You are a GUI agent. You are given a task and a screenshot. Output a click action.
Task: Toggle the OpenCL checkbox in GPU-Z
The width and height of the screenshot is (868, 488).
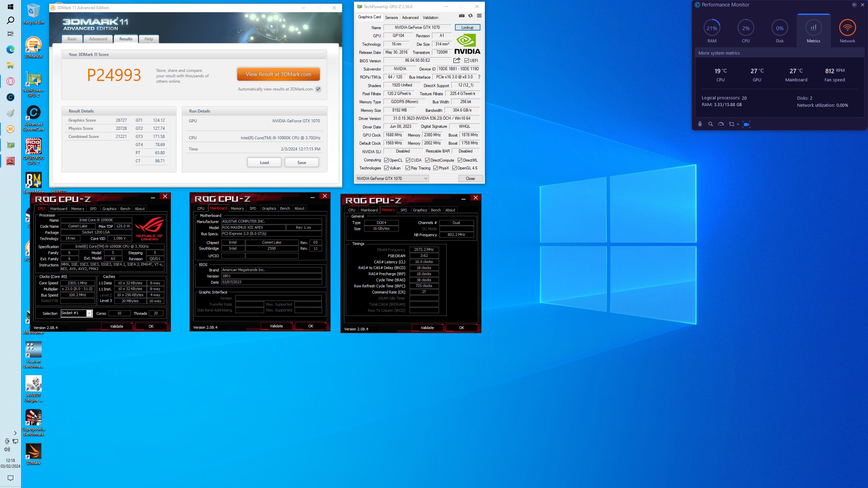386,160
